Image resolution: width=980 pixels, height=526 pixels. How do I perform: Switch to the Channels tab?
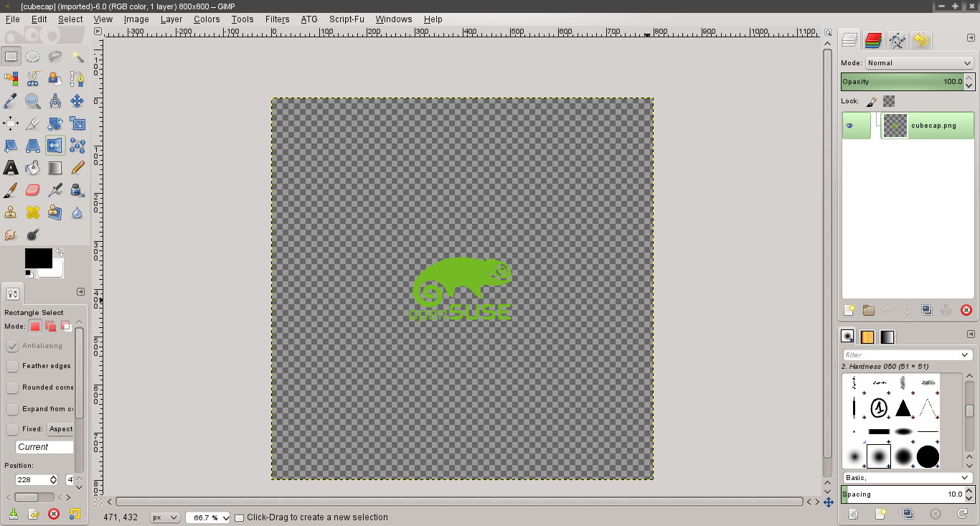pos(873,40)
